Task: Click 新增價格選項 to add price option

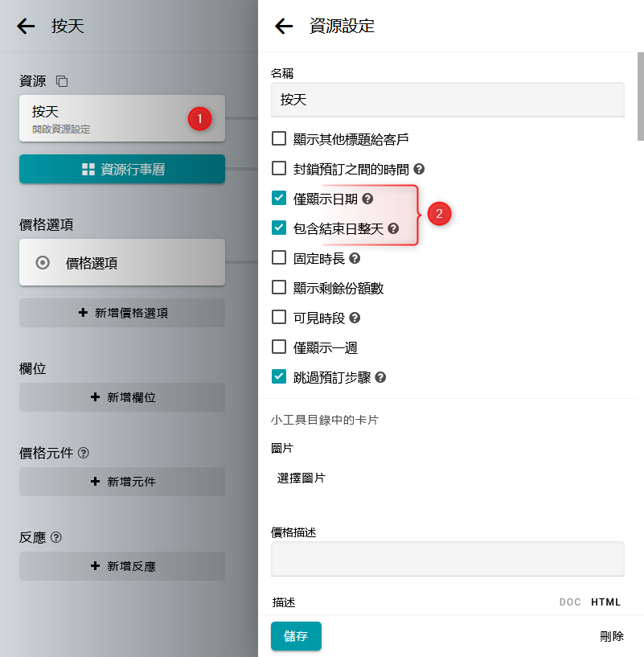Action: pyautogui.click(x=122, y=313)
